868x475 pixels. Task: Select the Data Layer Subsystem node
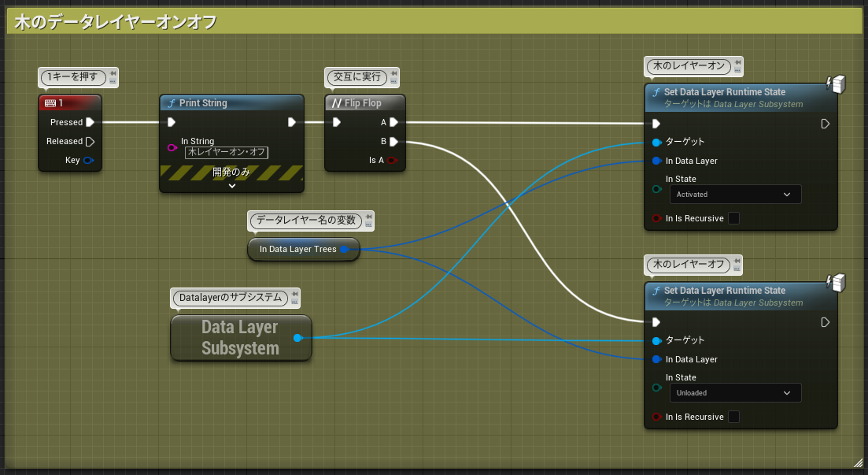(242, 338)
